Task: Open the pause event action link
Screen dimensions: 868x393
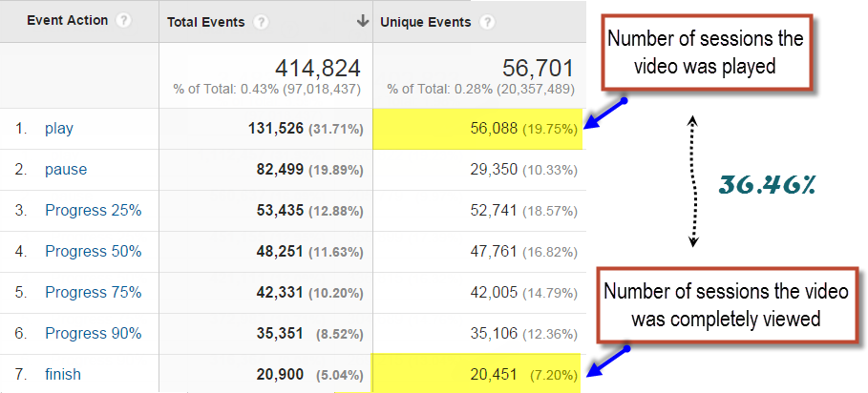Action: pos(66,169)
